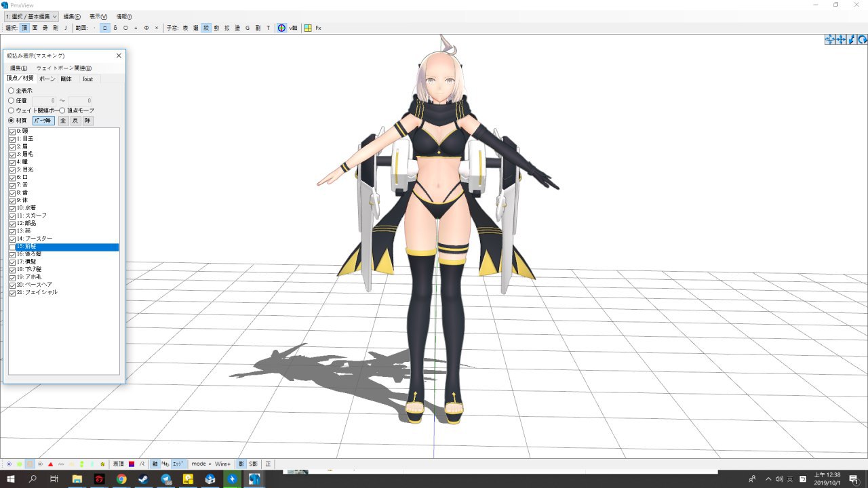This screenshot has height=488, width=868.
Task: Uncheck the 11: スカーフ material checkbox
Action: pos(12,216)
